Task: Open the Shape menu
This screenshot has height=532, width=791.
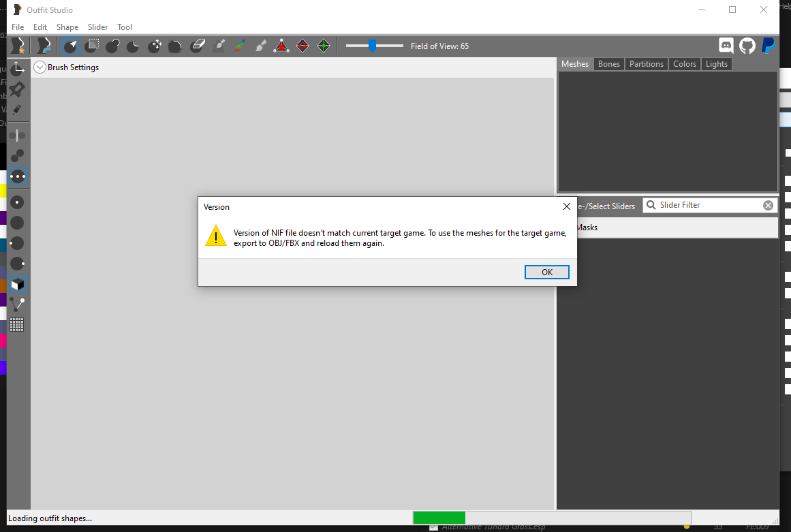Action: coord(67,27)
